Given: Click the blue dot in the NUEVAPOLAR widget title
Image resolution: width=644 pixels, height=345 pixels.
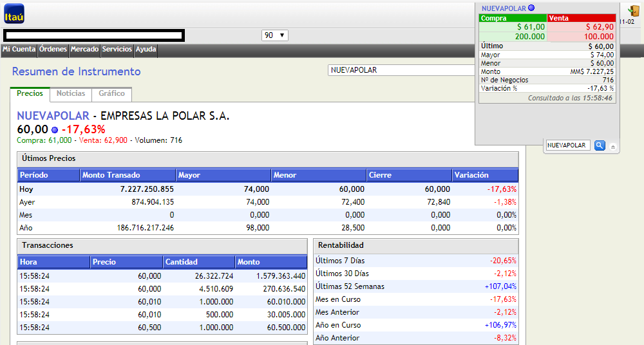Looking at the screenshot, I should (531, 8).
